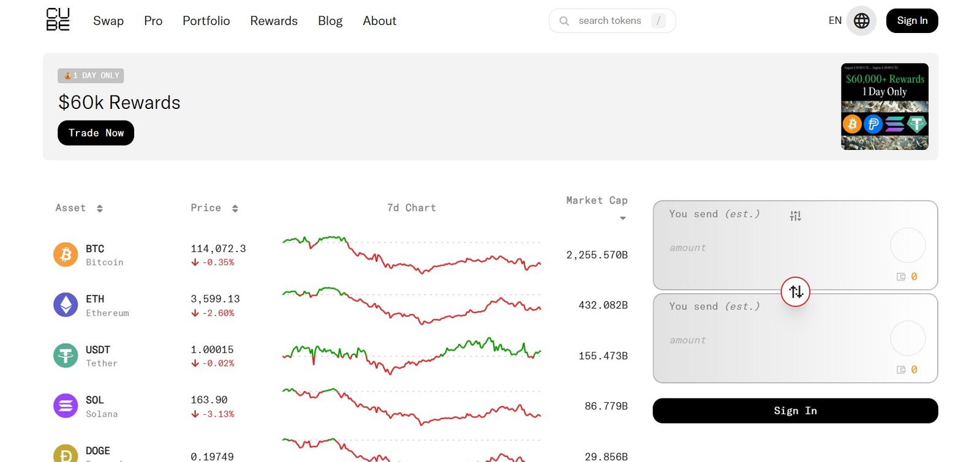The height and width of the screenshot is (462, 980).
Task: Click the wallet balance icon in top swap box
Action: tap(901, 277)
